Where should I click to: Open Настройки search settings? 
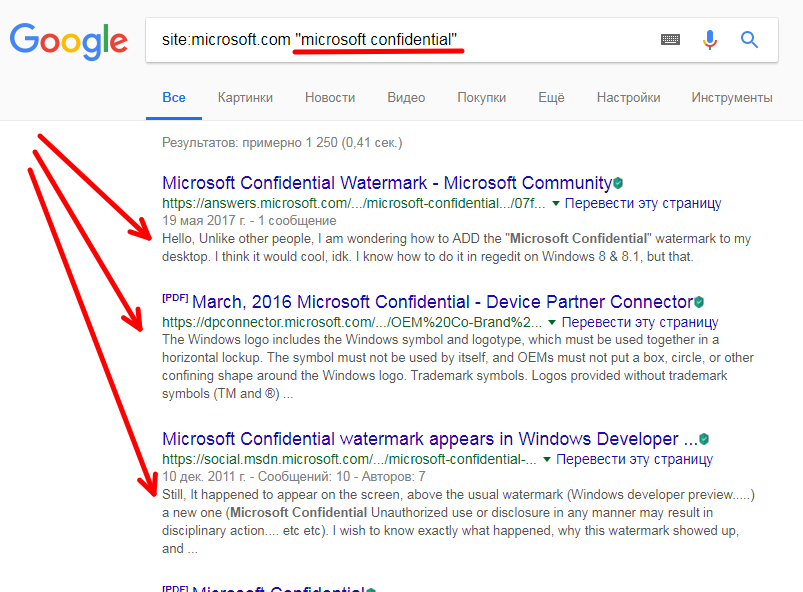628,97
